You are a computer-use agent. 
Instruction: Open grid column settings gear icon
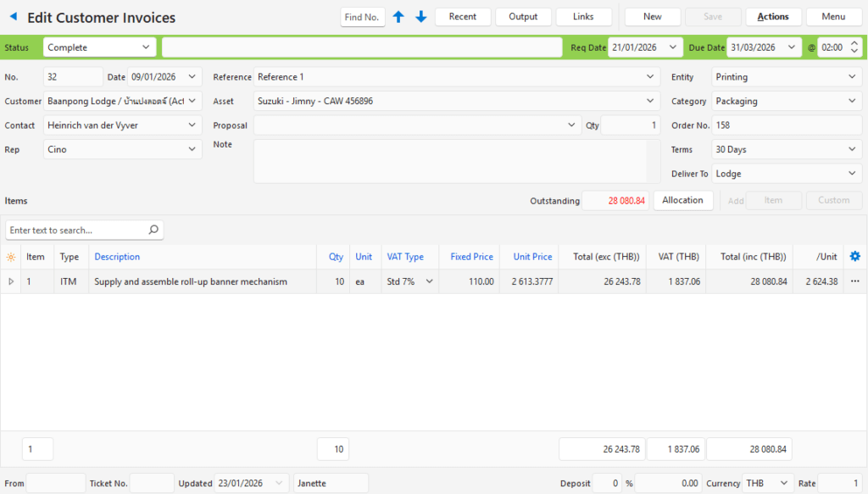pos(854,257)
